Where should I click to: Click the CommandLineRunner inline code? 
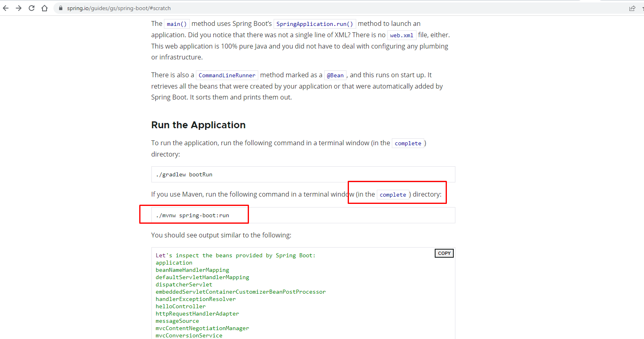(227, 75)
